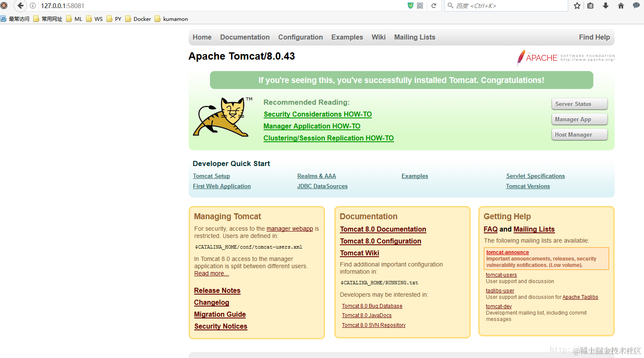Open Documentation in navigation bar
The height and width of the screenshot is (358, 644).
[x=245, y=37]
